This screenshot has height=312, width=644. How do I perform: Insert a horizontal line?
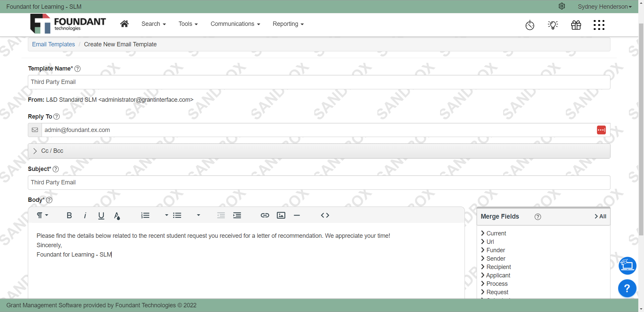pos(297,215)
